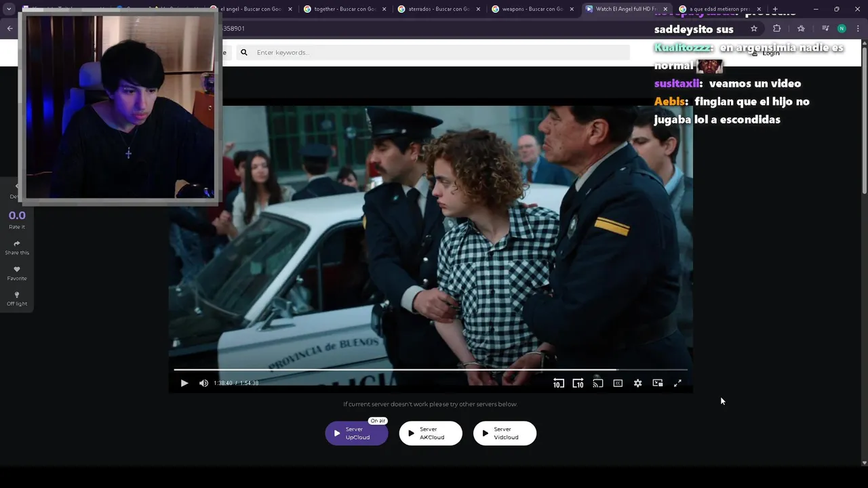This screenshot has height=488, width=868.
Task: Bookmark this page with star icon
Action: point(753,28)
